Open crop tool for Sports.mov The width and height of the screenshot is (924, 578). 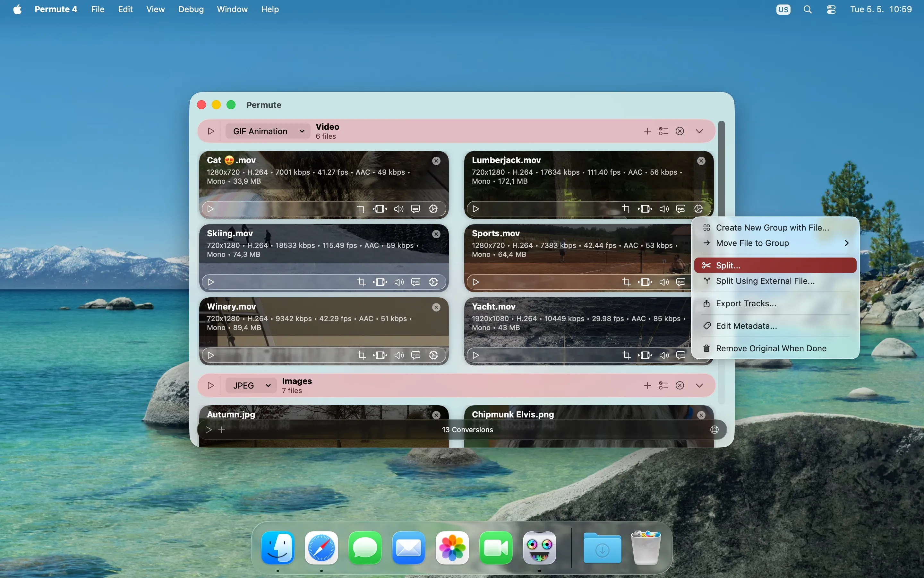pos(626,282)
